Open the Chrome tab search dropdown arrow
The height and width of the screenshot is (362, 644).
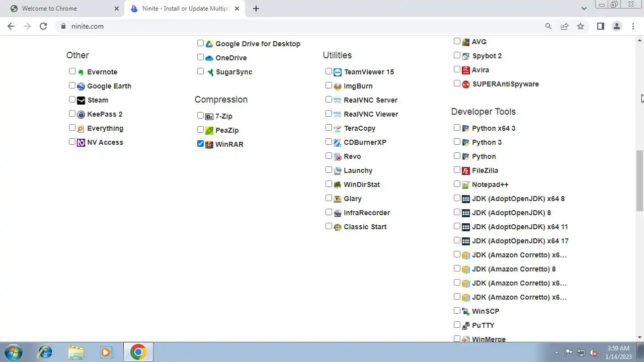[x=584, y=9]
